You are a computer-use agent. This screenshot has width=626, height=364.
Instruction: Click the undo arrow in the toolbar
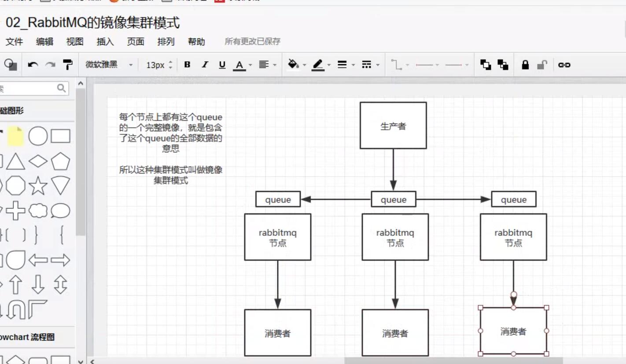pos(33,65)
